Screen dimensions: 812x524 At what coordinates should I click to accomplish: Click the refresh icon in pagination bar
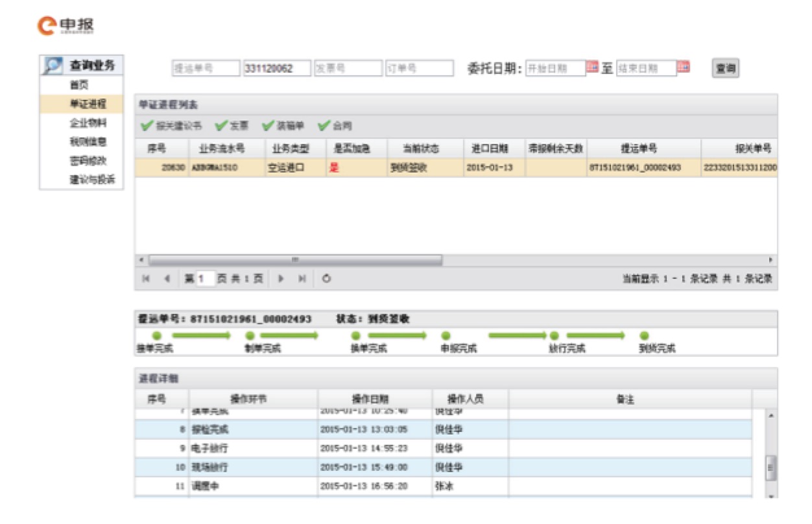(327, 279)
